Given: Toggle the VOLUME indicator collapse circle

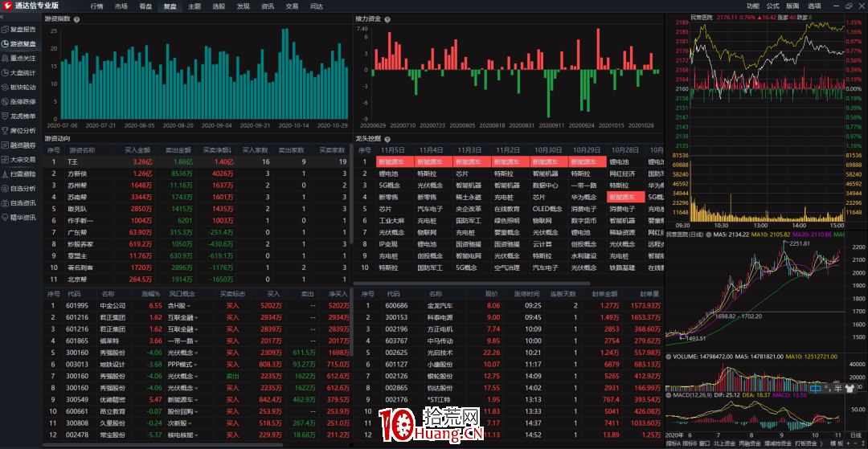Looking at the screenshot, I should [668, 357].
